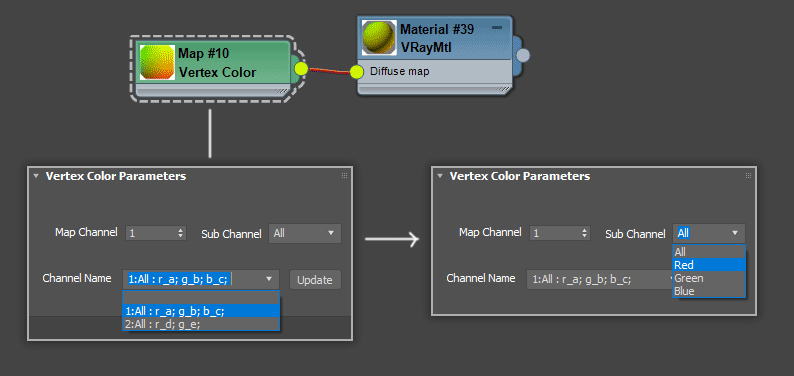Choose Blue sub channel option
Viewport: 794px width, 376px height.
click(709, 291)
